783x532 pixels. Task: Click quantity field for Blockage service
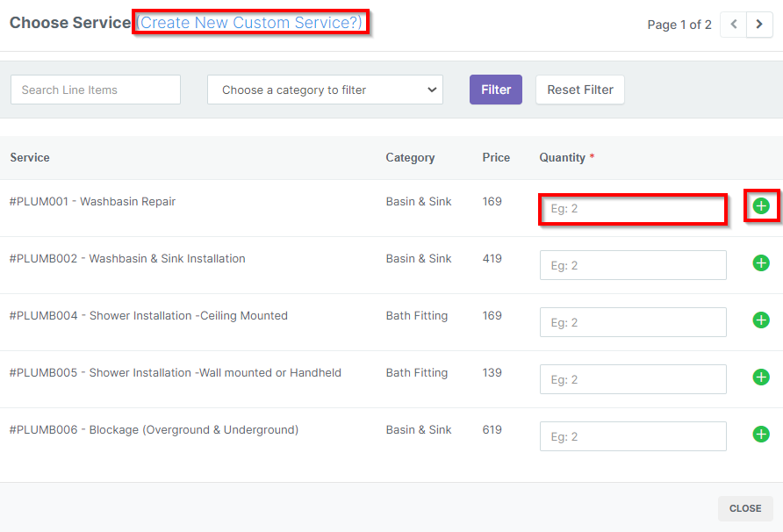633,436
